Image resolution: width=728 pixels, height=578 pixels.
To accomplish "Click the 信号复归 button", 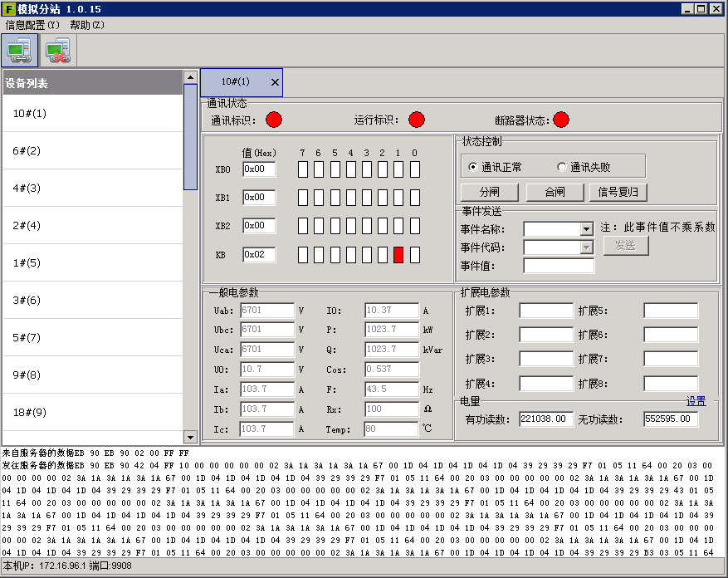I will tap(618, 192).
